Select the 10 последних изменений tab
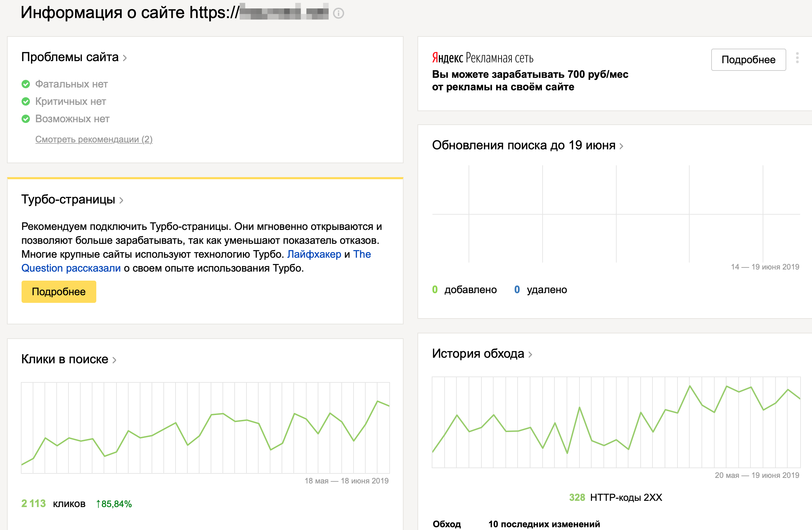812x530 pixels. coord(544,524)
